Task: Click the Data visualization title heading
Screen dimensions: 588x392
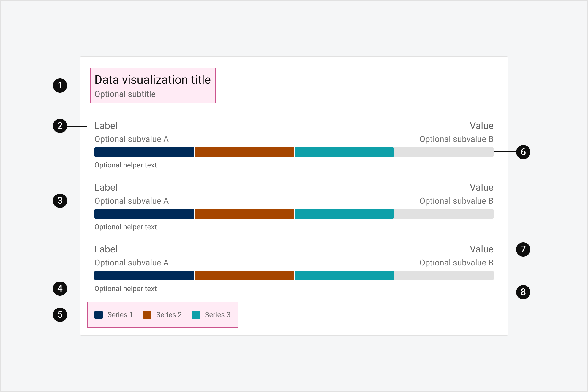Action: pyautogui.click(x=152, y=80)
